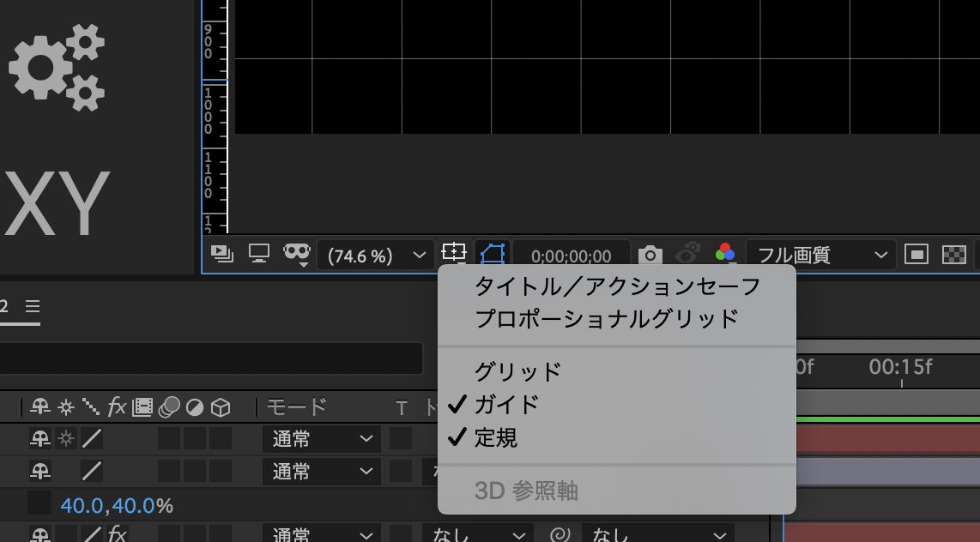Viewport: 980px width, 542px height.
Task: Select タイトル／アクションセーフ from the menu
Action: 616,286
